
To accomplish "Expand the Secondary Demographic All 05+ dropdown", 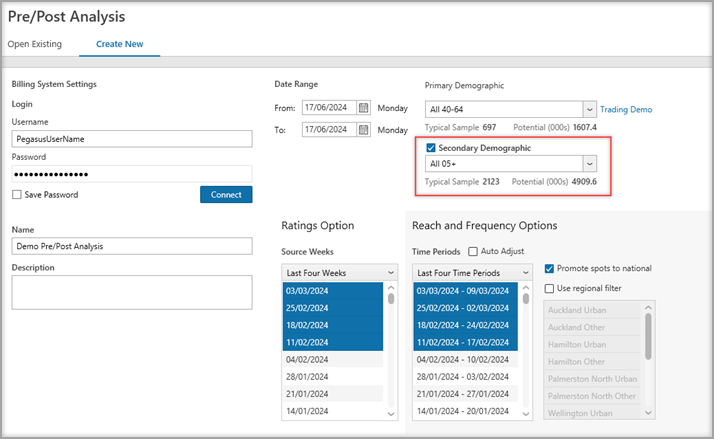I will point(590,163).
